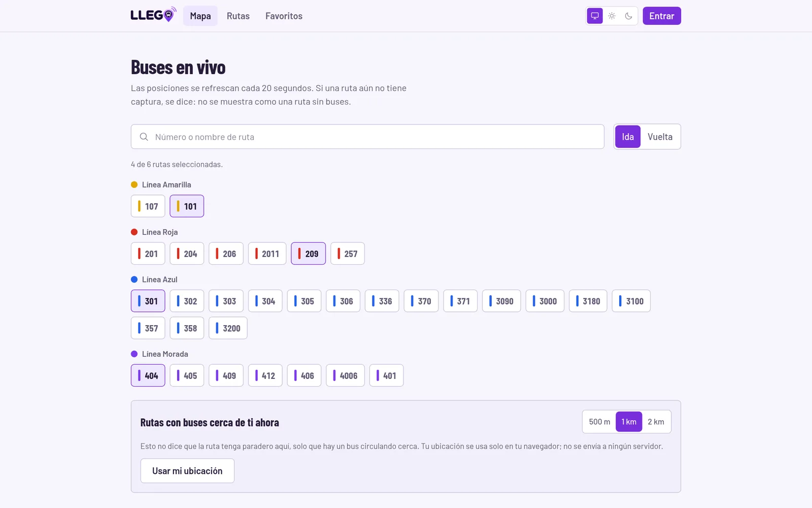Toggle route 3100 chip
Viewport: 812px width, 508px height.
pos(631,301)
